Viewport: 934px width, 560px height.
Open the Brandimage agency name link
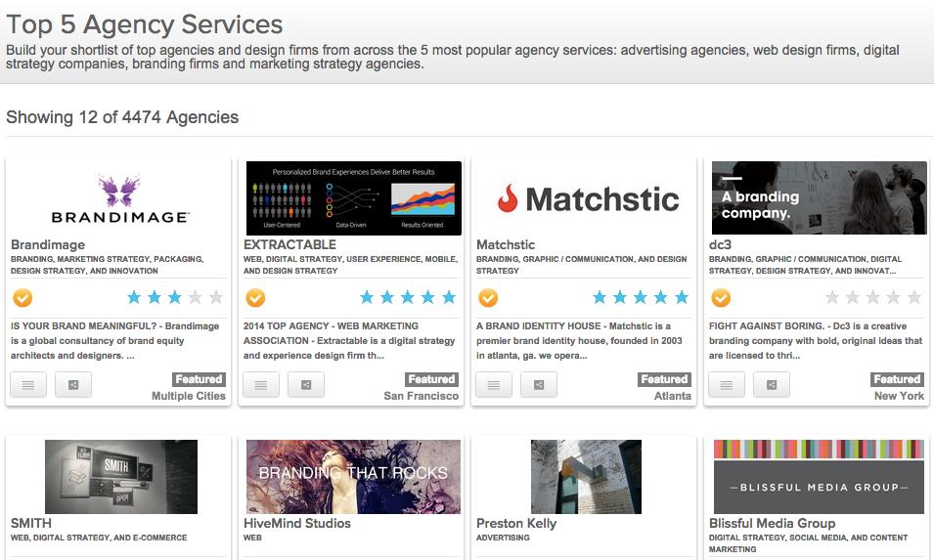pos(48,244)
